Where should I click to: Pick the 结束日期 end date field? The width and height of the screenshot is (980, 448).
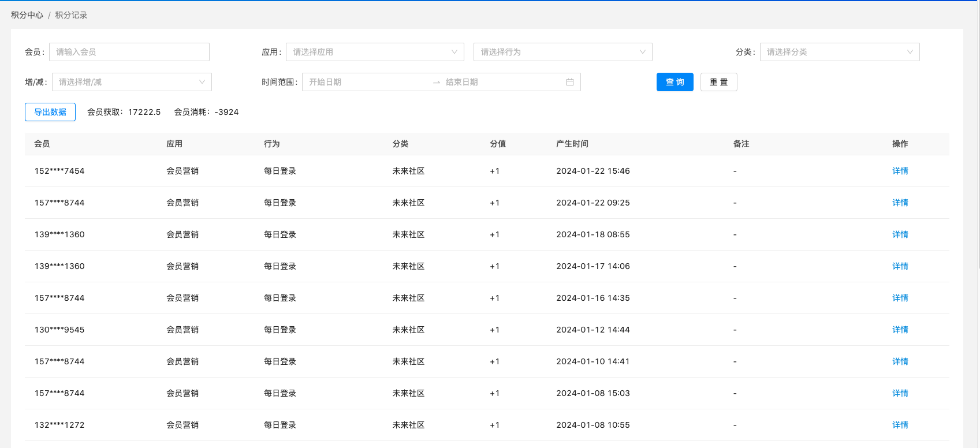tap(502, 82)
